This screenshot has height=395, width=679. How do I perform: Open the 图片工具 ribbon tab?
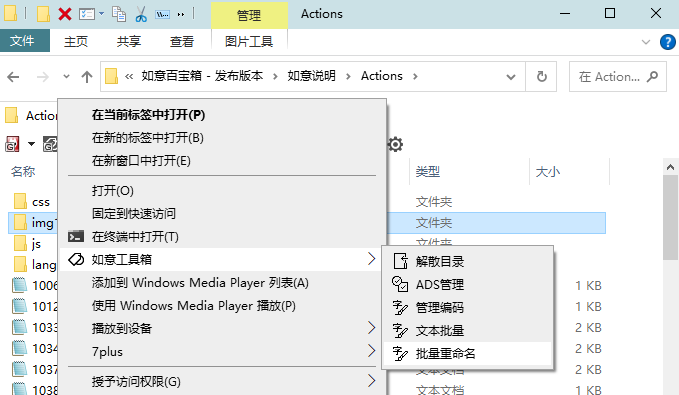pos(249,42)
